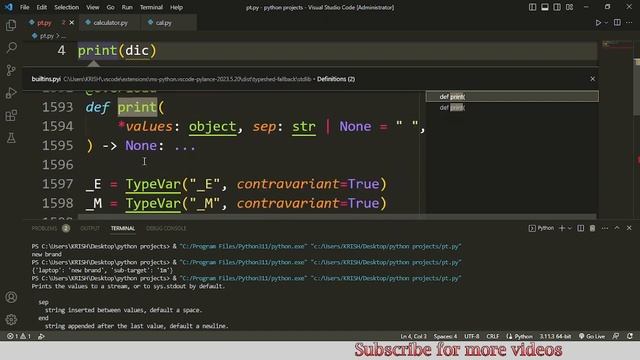Viewport: 640px width, 360px height.
Task: Open the Terminal menu
Action: pos(151,7)
